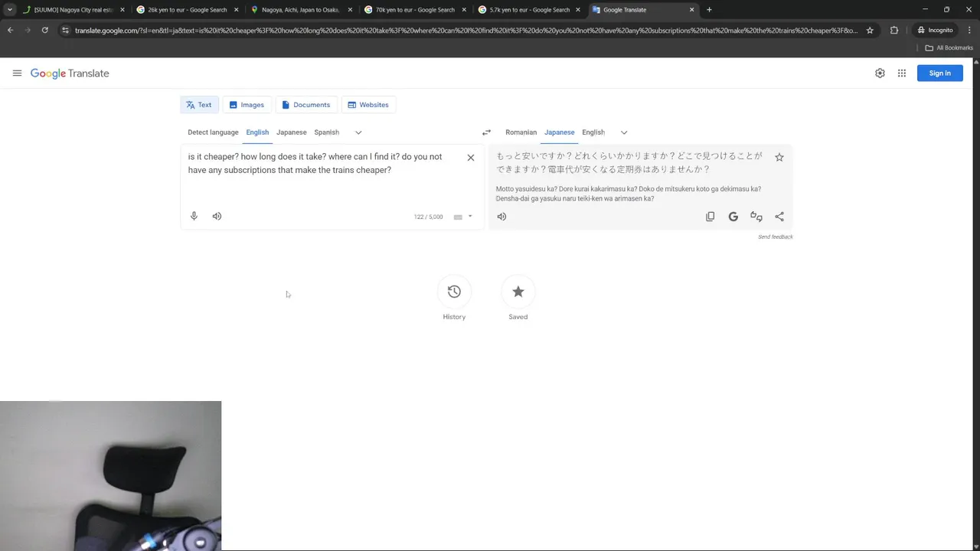Open Translate settings gear icon
The width and height of the screenshot is (980, 551).
tap(880, 73)
